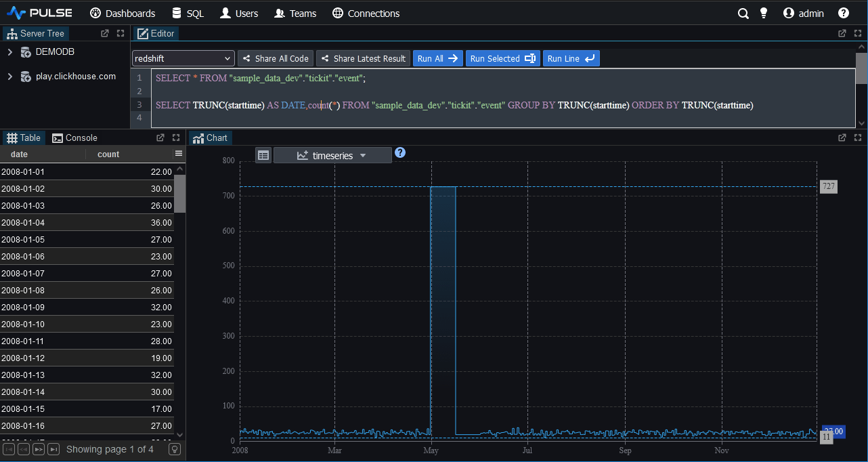Open the table columns menu icon
The height and width of the screenshot is (462, 868).
click(179, 154)
